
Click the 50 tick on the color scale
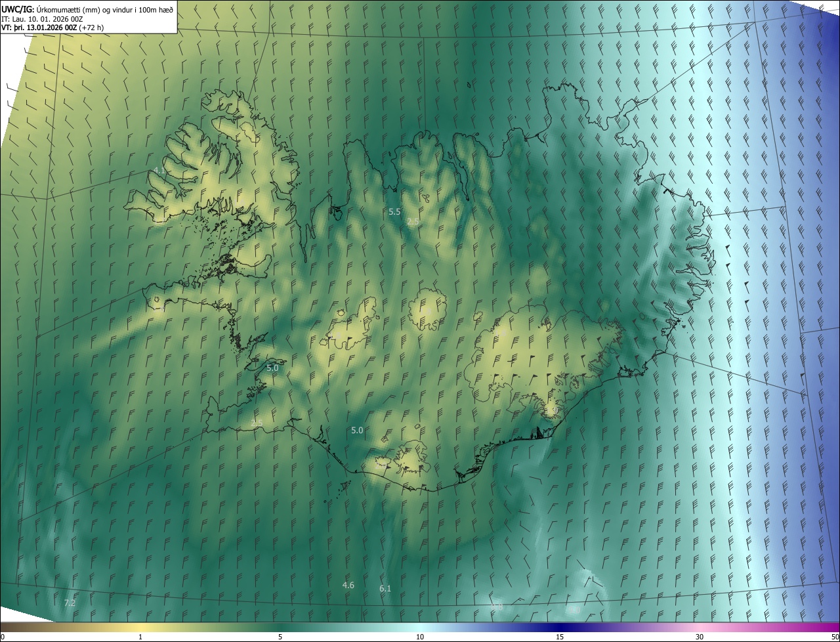pos(835,637)
